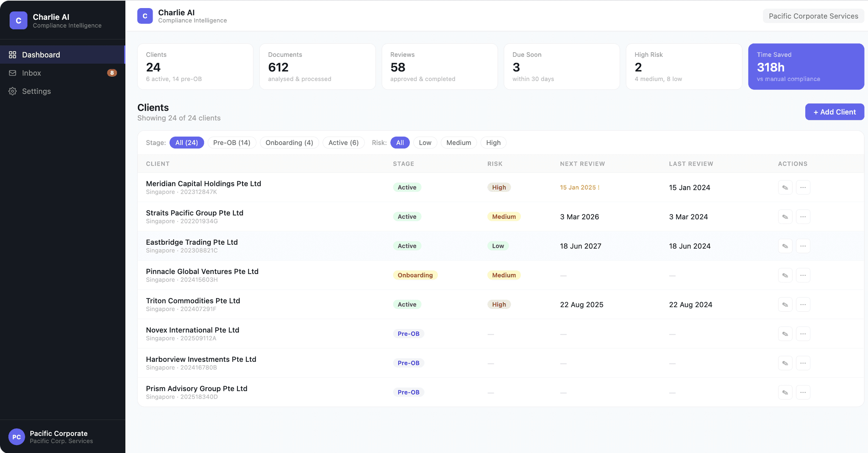This screenshot has width=868, height=453.
Task: Click the Charlie AI logo in sidebar
Action: tap(18, 20)
